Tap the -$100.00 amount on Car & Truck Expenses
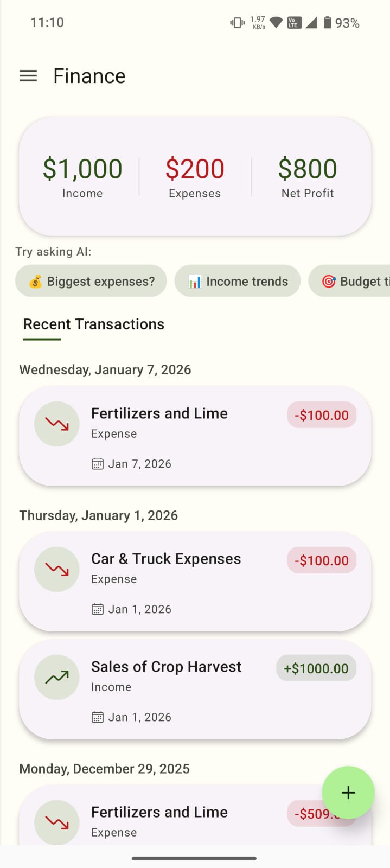Image resolution: width=390 pixels, height=868 pixels. point(321,560)
